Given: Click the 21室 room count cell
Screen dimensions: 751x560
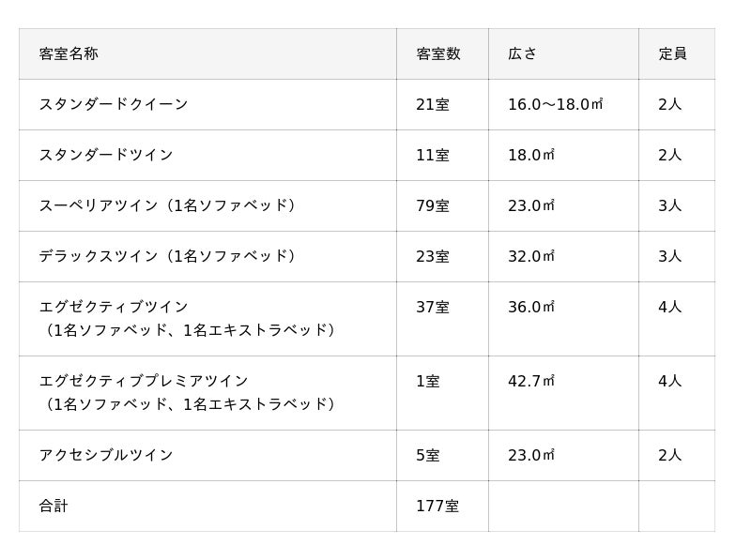Looking at the screenshot, I should [432, 105].
